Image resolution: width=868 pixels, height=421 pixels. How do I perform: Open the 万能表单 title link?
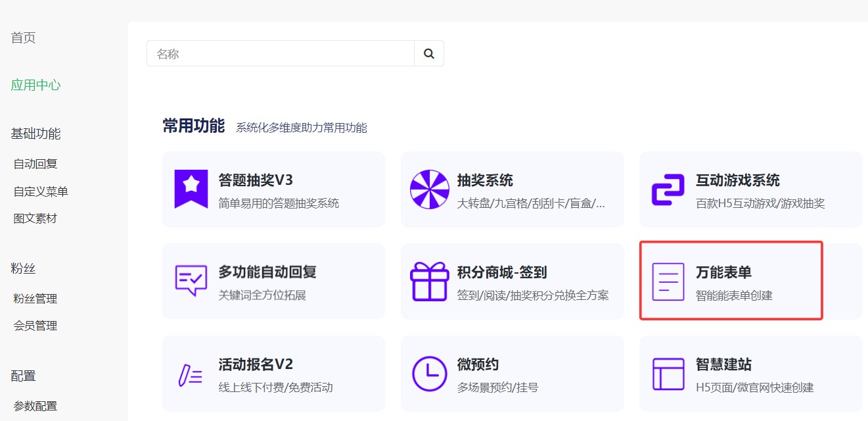723,272
